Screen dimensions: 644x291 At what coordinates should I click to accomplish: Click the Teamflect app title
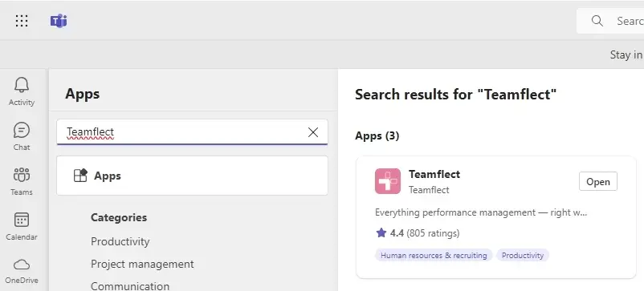pos(434,174)
